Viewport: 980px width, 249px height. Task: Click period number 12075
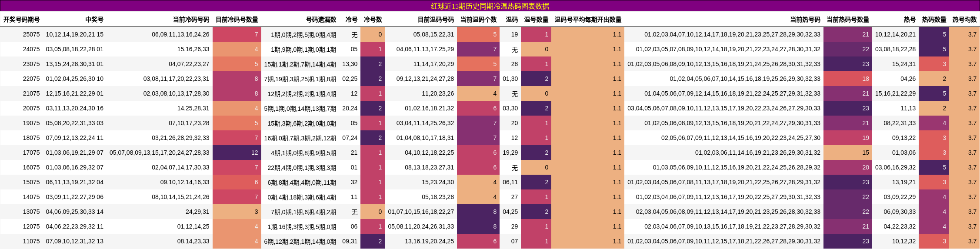tap(31, 226)
